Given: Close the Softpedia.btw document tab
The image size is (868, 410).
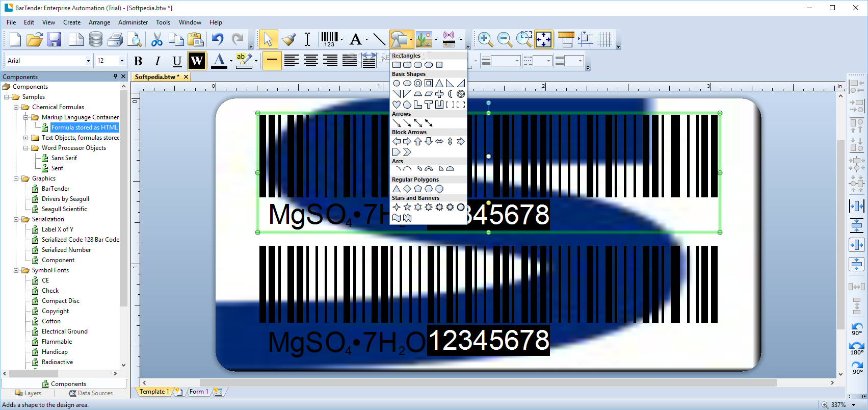Looking at the screenshot, I should [186, 77].
